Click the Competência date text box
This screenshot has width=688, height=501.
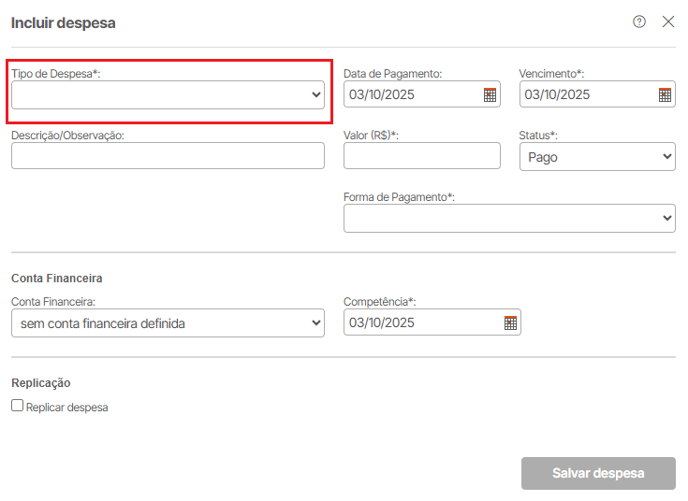[x=420, y=323]
